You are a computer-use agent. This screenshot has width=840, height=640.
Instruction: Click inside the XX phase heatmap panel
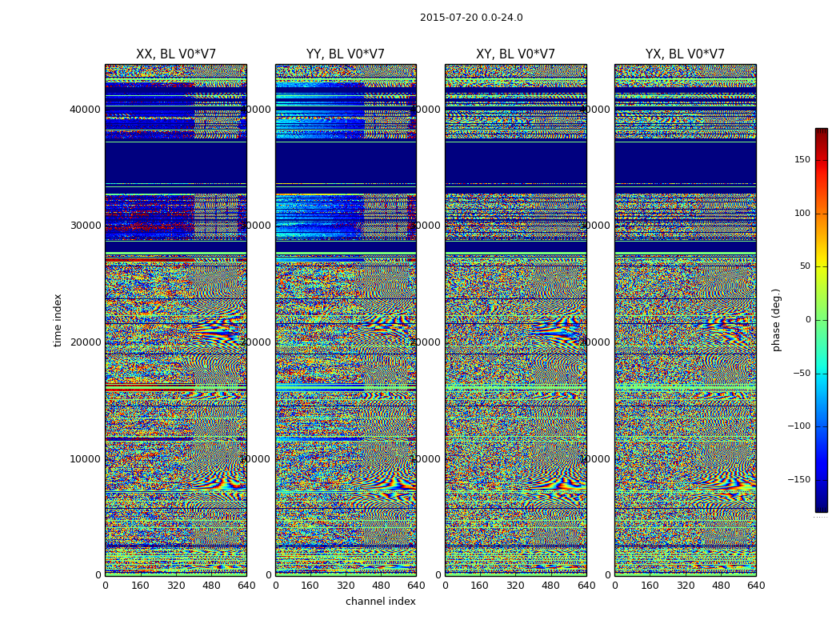(x=176, y=320)
